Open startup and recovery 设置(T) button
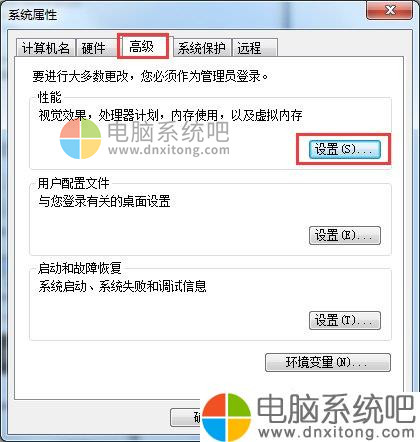 point(344,320)
